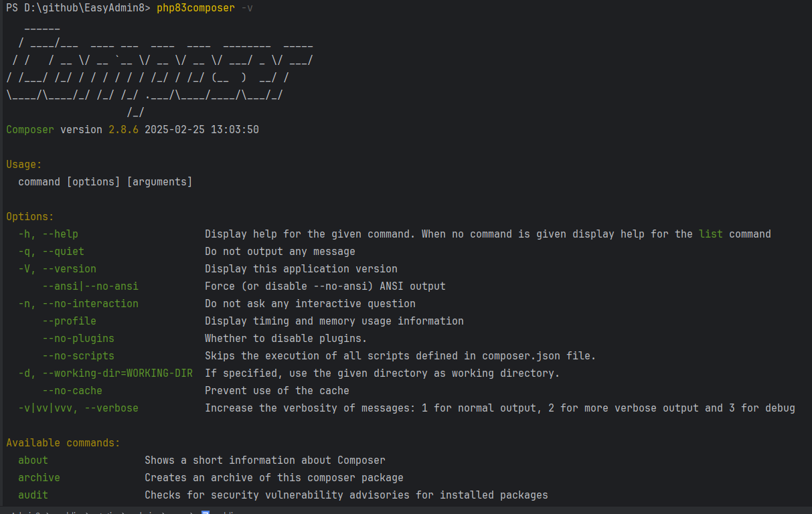The width and height of the screenshot is (812, 514).
Task: Click 'Checks for security vulnerability advisories' description
Action: coord(346,495)
